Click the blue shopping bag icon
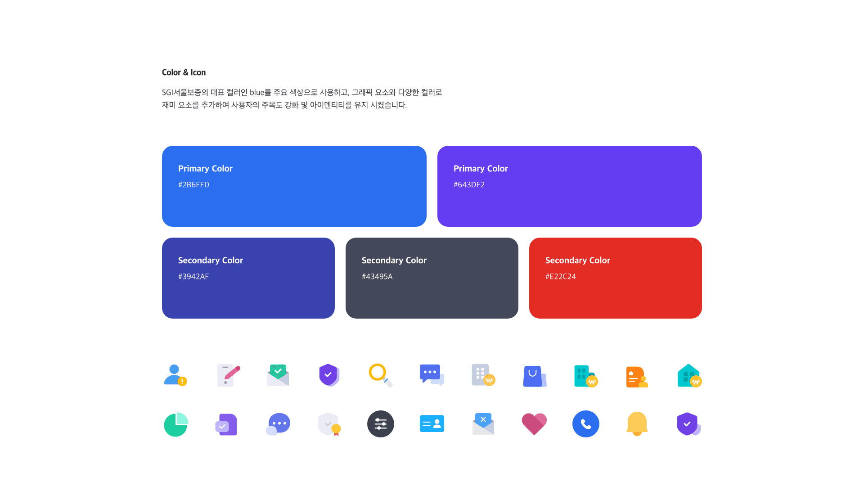The height and width of the screenshot is (504, 864). tap(534, 376)
